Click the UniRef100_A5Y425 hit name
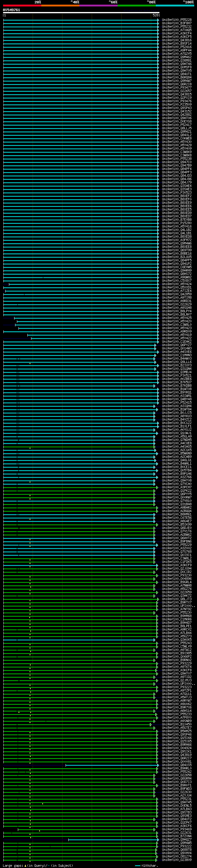The width and height of the screenshot is (197, 868). click(x=176, y=318)
